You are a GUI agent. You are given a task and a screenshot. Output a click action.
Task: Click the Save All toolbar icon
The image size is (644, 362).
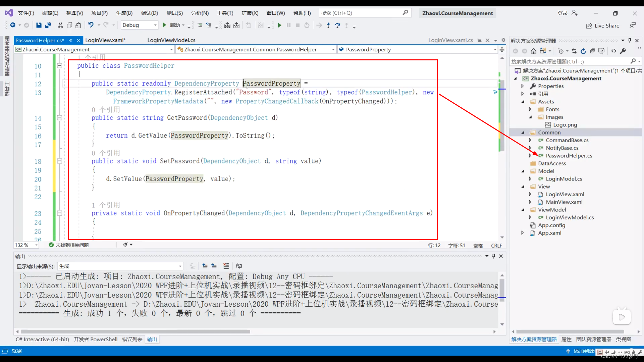(48, 25)
